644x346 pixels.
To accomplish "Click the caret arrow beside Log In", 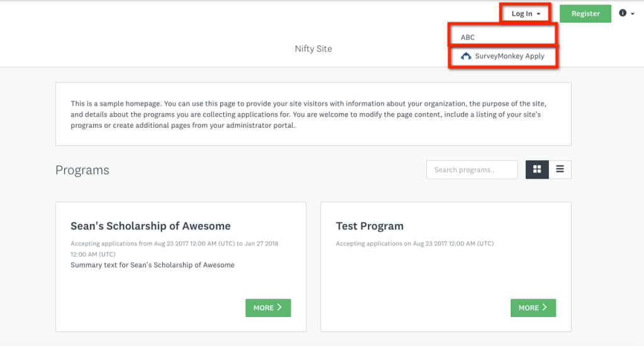I will tap(538, 14).
